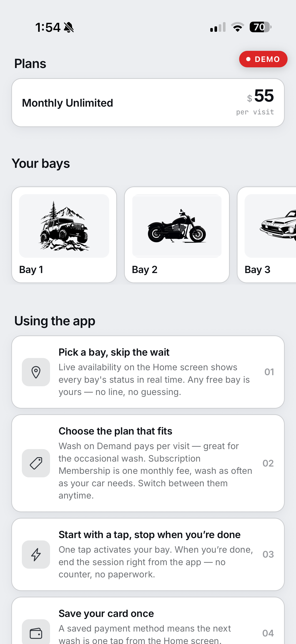Tap the lightning bolt icon
The width and height of the screenshot is (296, 644).
pos(36,555)
